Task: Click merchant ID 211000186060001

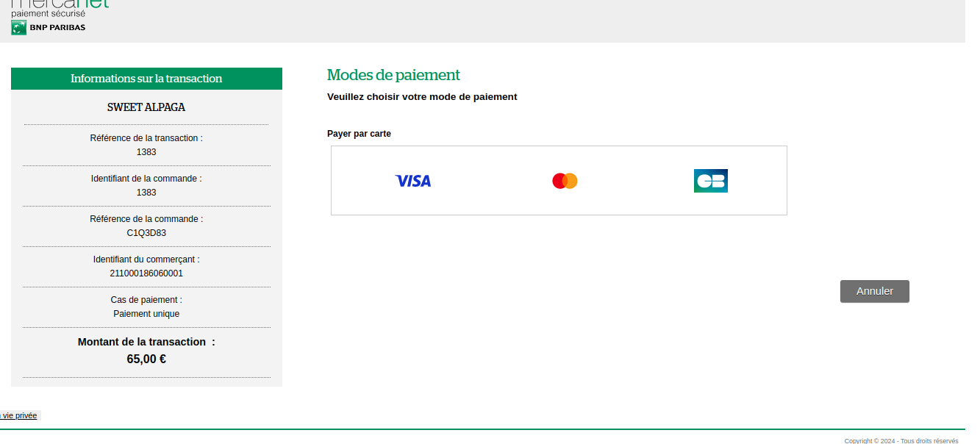Action: click(x=146, y=273)
